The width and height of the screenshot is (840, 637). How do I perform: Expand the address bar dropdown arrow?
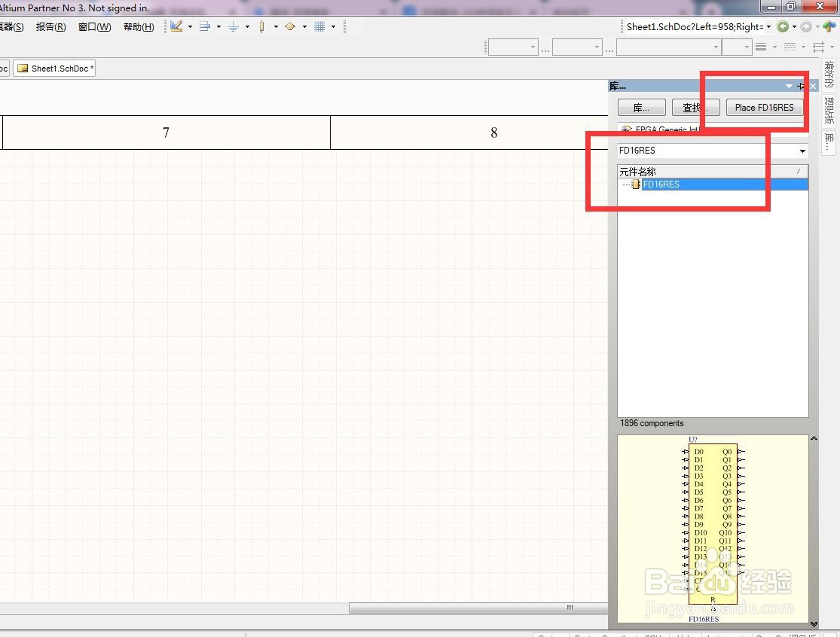coord(768,27)
